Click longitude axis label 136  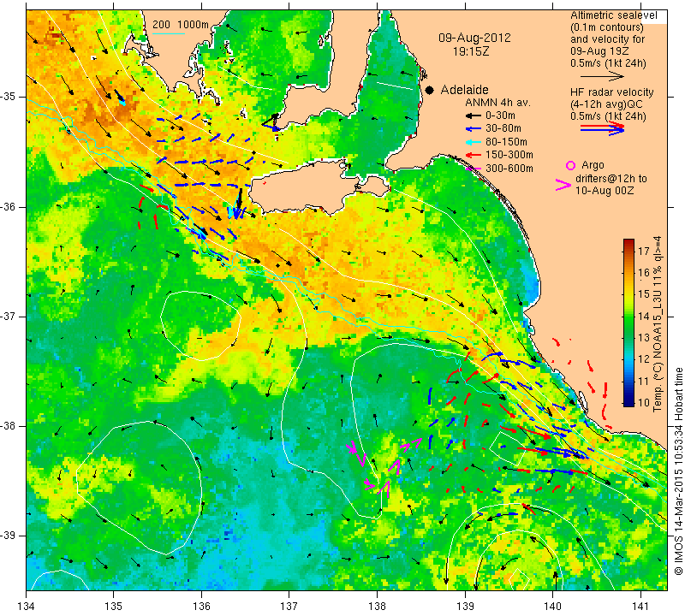[201, 607]
